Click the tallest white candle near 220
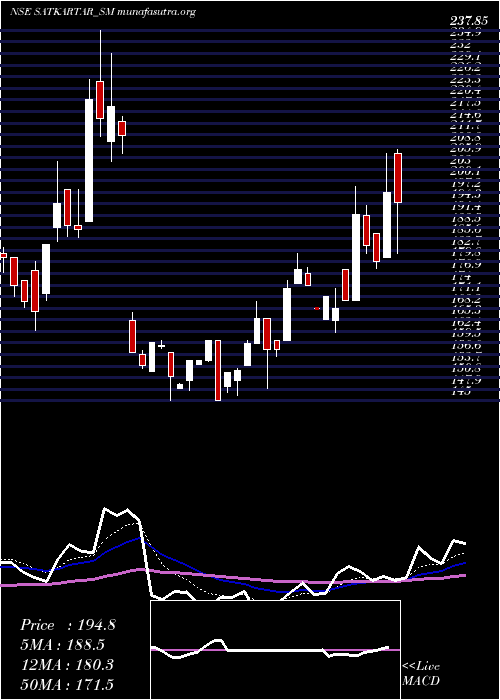 [x=89, y=160]
